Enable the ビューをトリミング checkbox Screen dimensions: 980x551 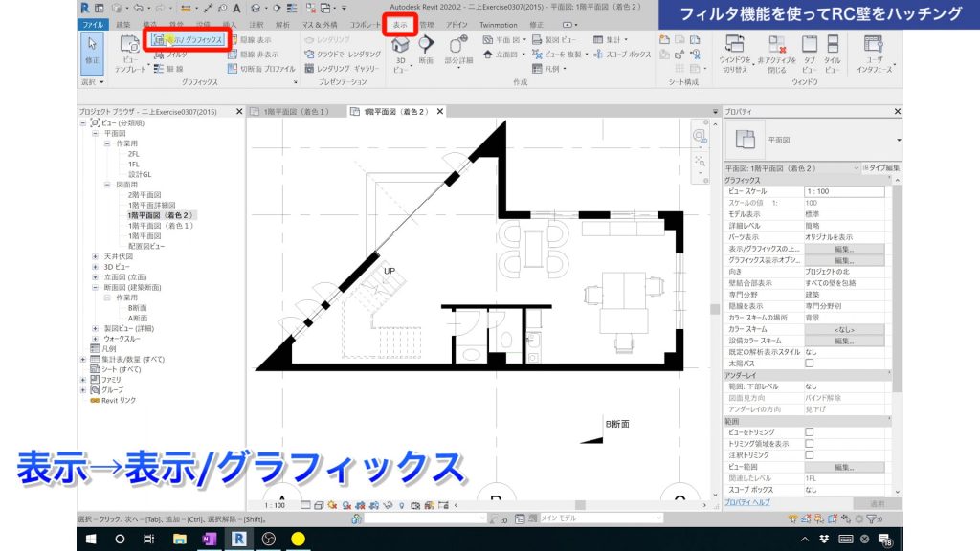click(810, 431)
